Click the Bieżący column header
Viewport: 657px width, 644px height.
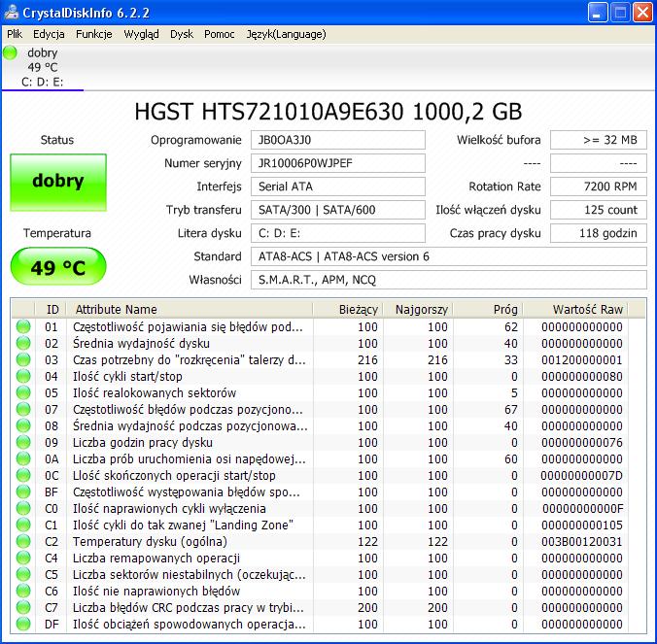[348, 310]
